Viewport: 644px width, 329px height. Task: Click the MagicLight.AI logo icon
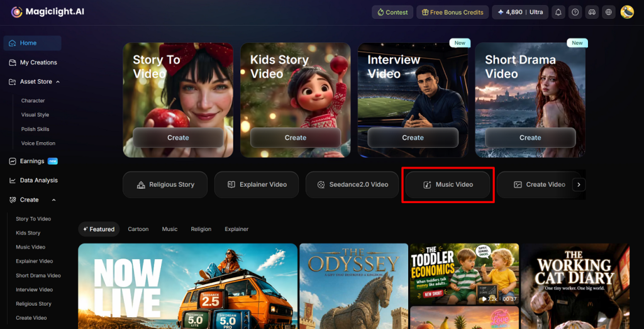[x=17, y=12]
